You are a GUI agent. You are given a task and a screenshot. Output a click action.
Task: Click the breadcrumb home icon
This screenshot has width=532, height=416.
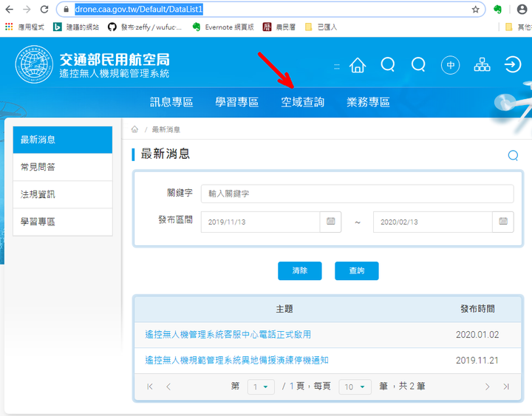coord(134,129)
